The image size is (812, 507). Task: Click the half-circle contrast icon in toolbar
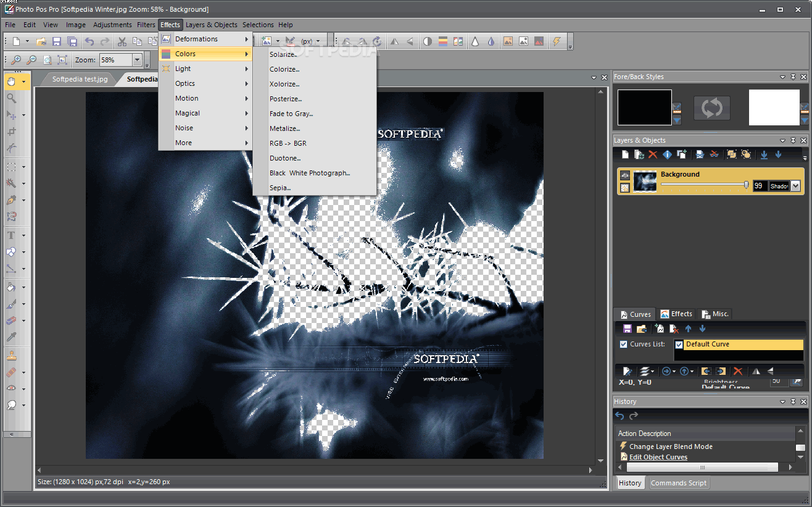click(427, 41)
